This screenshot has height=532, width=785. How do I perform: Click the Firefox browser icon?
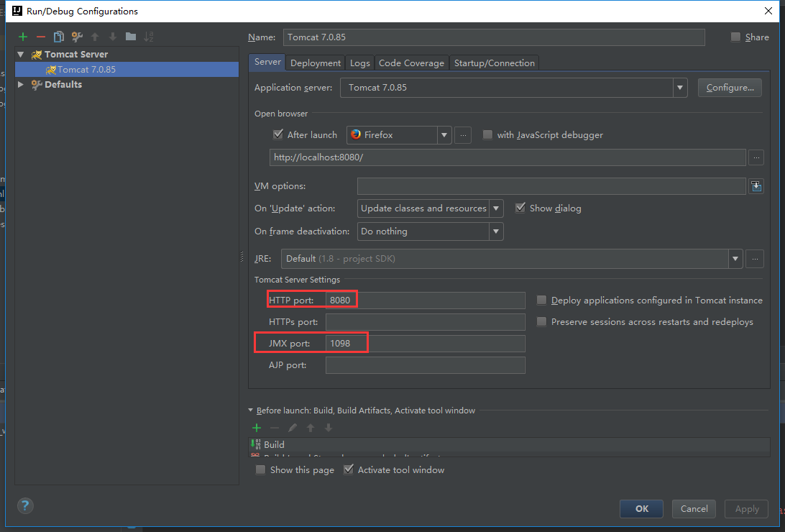(x=356, y=134)
